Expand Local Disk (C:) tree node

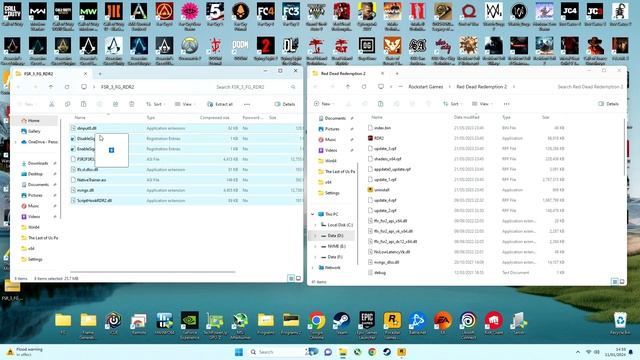click(x=315, y=225)
